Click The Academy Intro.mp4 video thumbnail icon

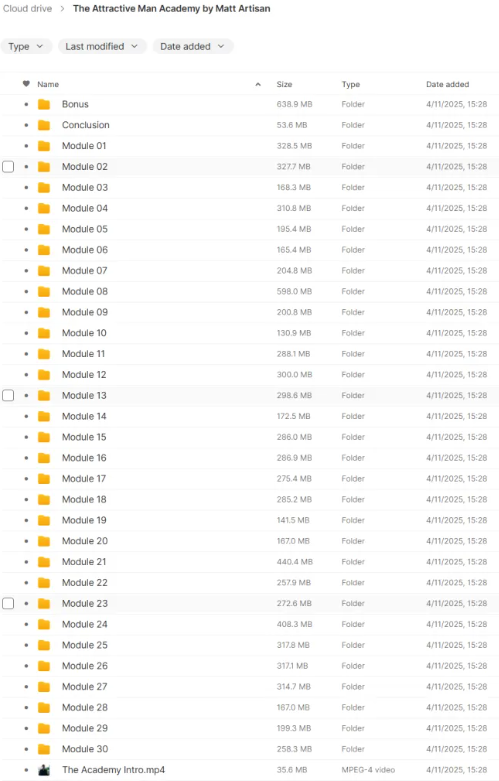click(44, 770)
